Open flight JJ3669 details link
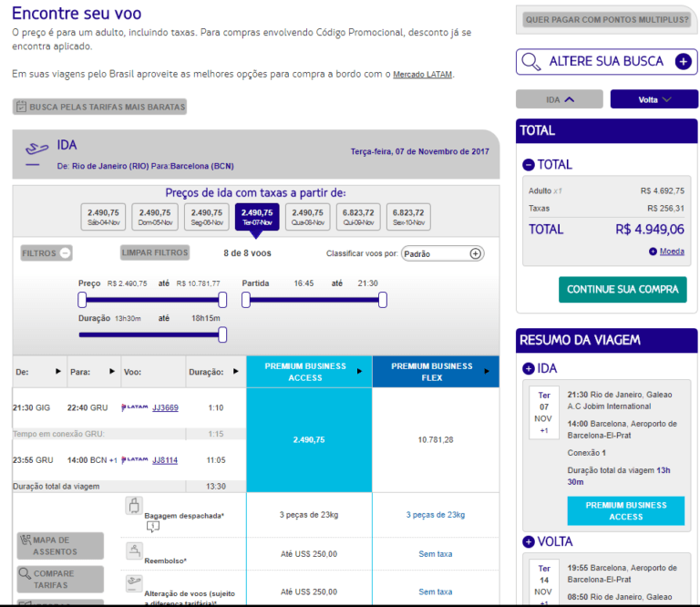Screen dimensions: 700x607 point(165,407)
